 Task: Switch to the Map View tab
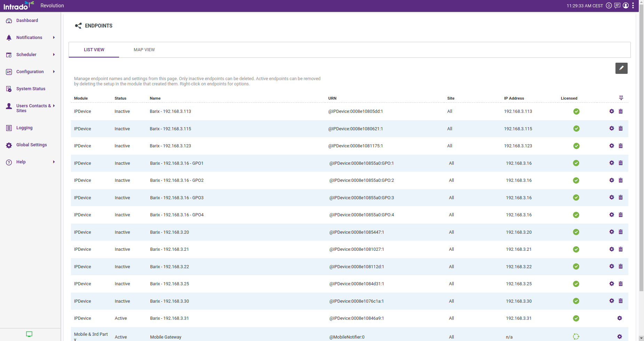pos(144,50)
